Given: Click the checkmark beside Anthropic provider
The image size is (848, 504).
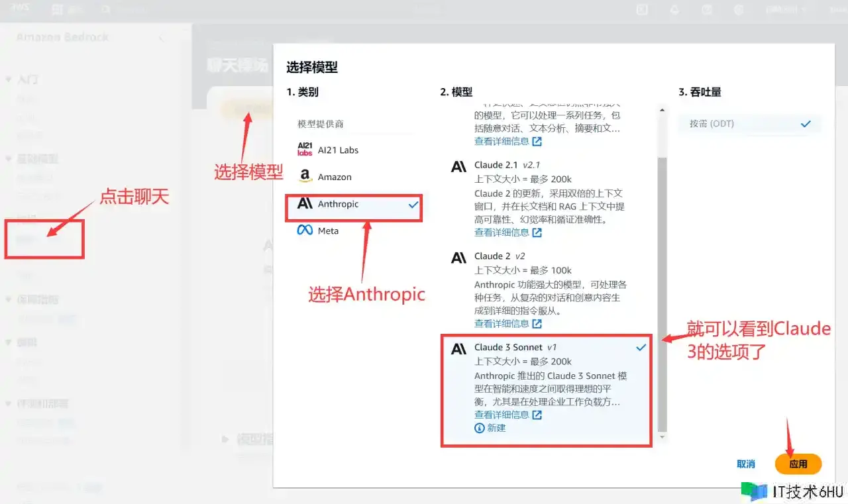Looking at the screenshot, I should (413, 205).
